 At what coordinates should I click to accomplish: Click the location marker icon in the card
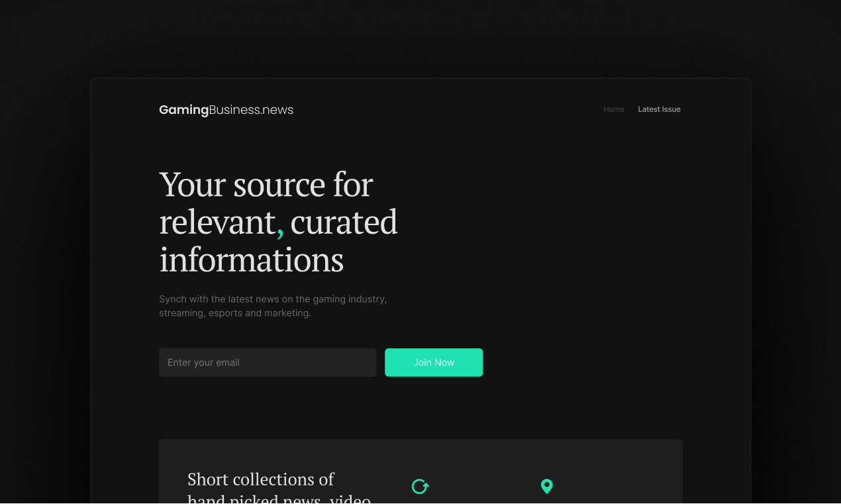(547, 486)
